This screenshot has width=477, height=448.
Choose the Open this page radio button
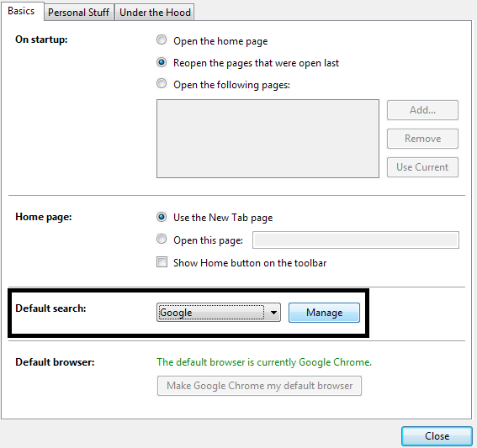(162, 240)
